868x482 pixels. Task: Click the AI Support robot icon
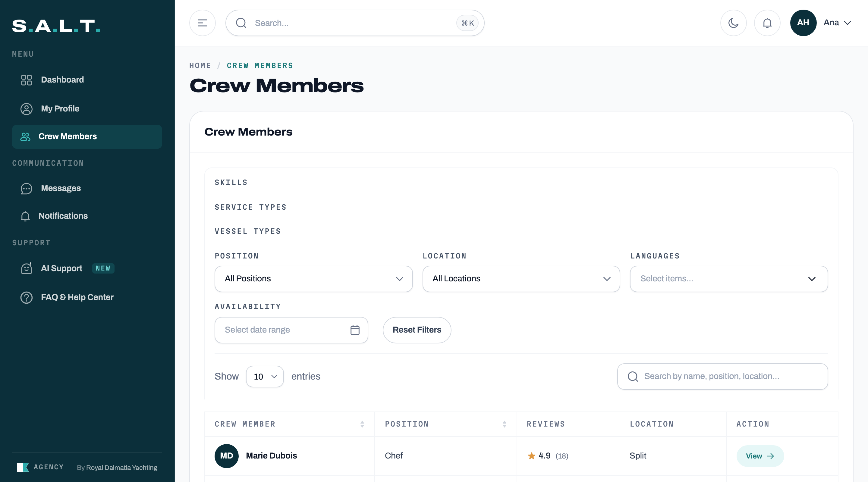click(26, 268)
